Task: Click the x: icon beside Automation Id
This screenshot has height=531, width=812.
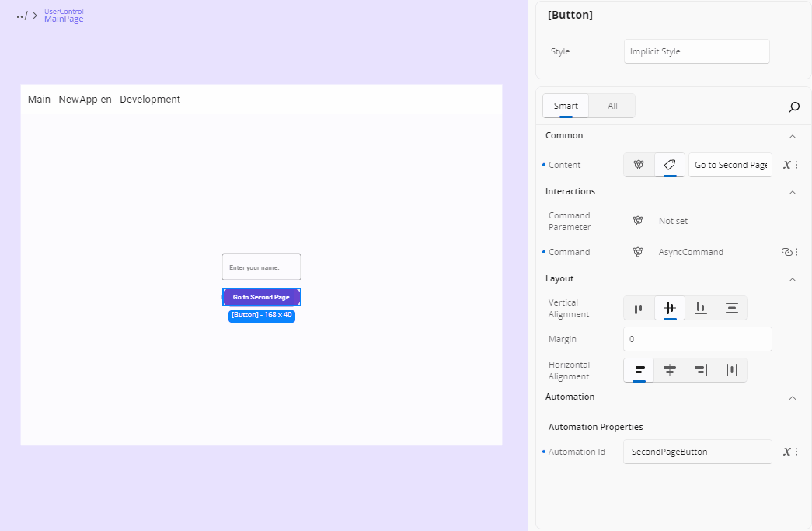Action: coord(788,451)
